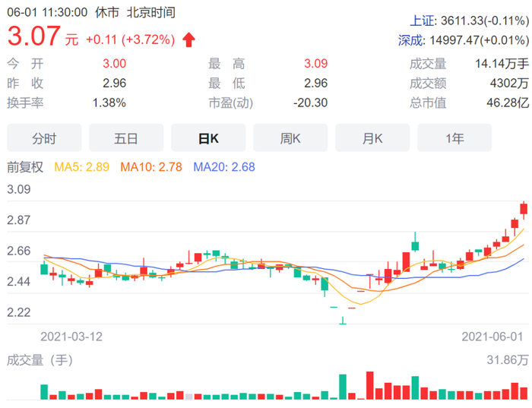532x408 pixels.
Task: Click the red up-arrow icon beside the price change
Action: pos(188,39)
